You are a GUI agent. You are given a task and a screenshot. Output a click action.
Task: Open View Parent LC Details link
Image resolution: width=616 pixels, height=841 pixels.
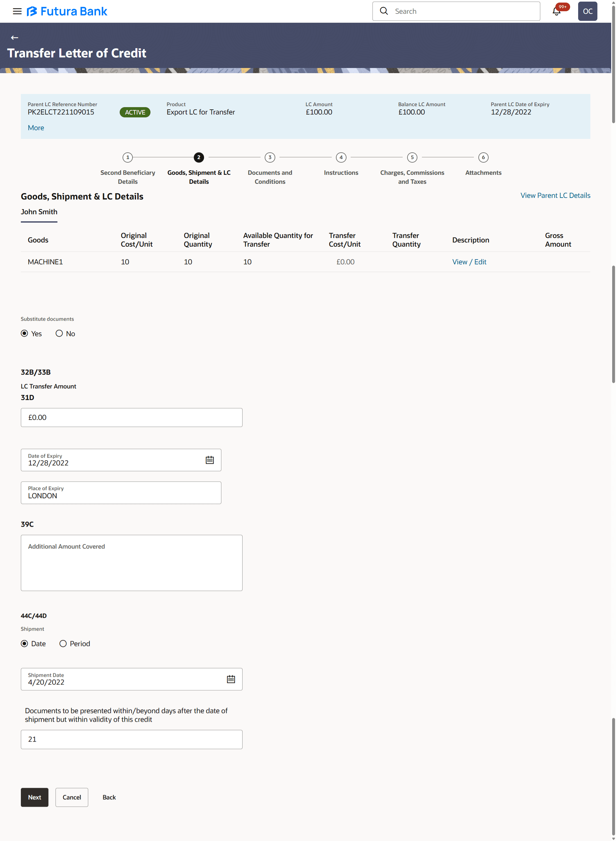click(x=555, y=196)
